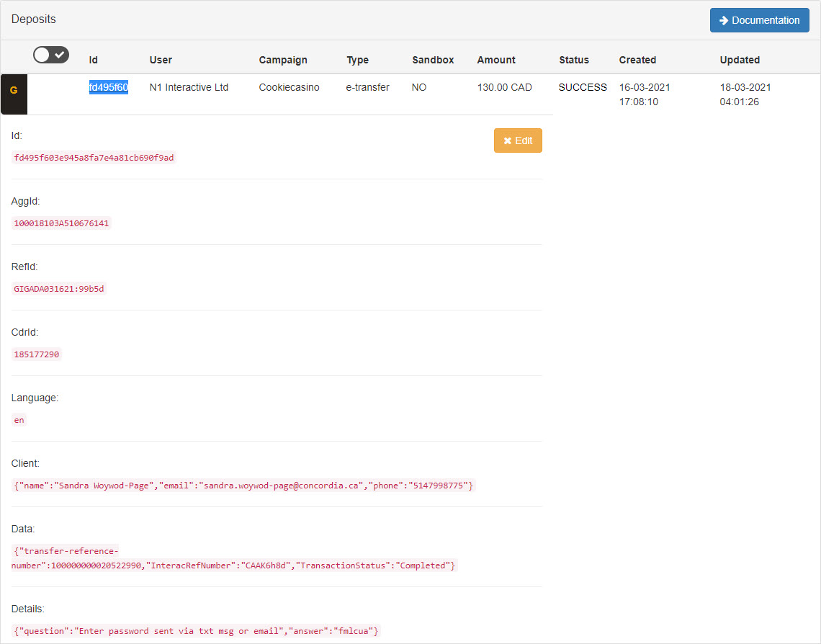The width and height of the screenshot is (821, 644).
Task: Click the user N1 Interactive Ltd
Action: point(189,87)
